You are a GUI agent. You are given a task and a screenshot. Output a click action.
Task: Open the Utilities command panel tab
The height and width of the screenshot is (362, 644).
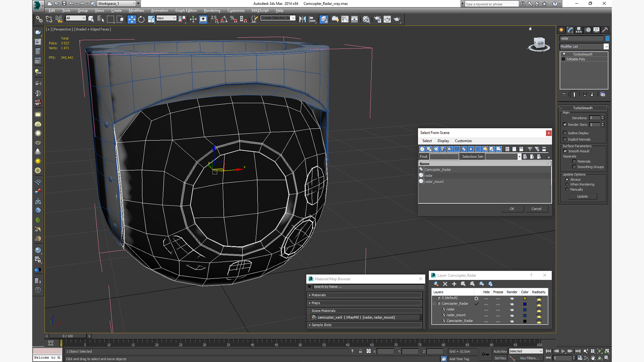pyautogui.click(x=605, y=30)
